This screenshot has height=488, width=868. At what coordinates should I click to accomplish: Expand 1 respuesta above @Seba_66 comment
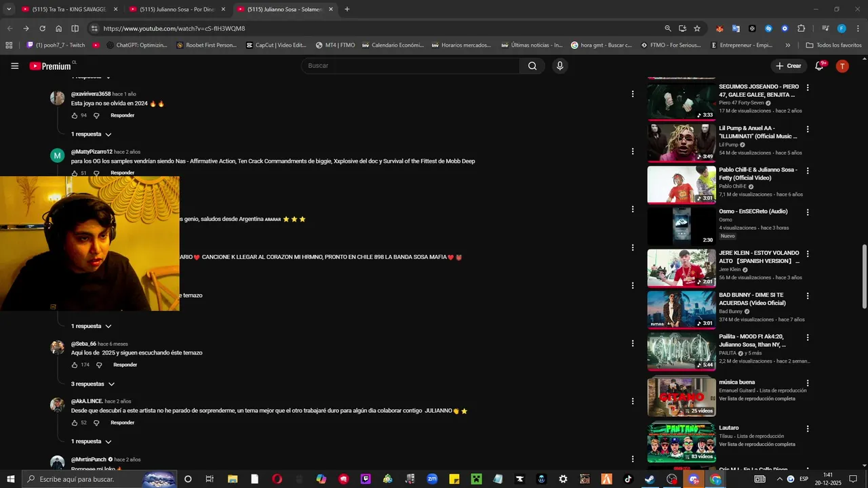point(91,326)
